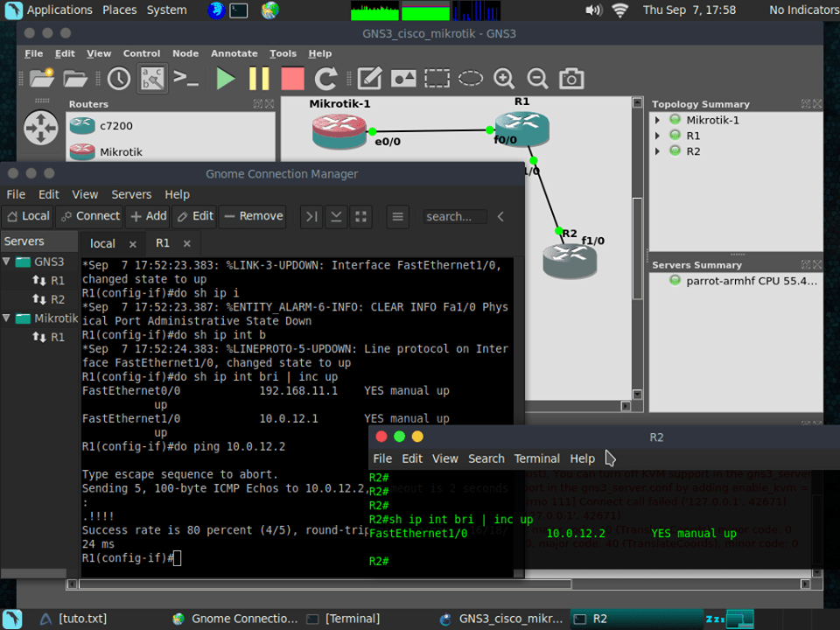
Task: Click the take screenshot camera icon
Action: [571, 78]
